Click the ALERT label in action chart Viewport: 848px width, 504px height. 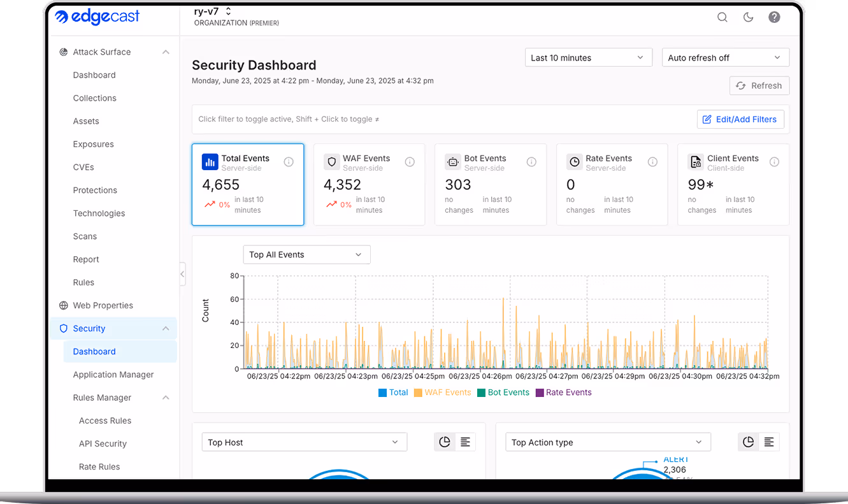[676, 459]
